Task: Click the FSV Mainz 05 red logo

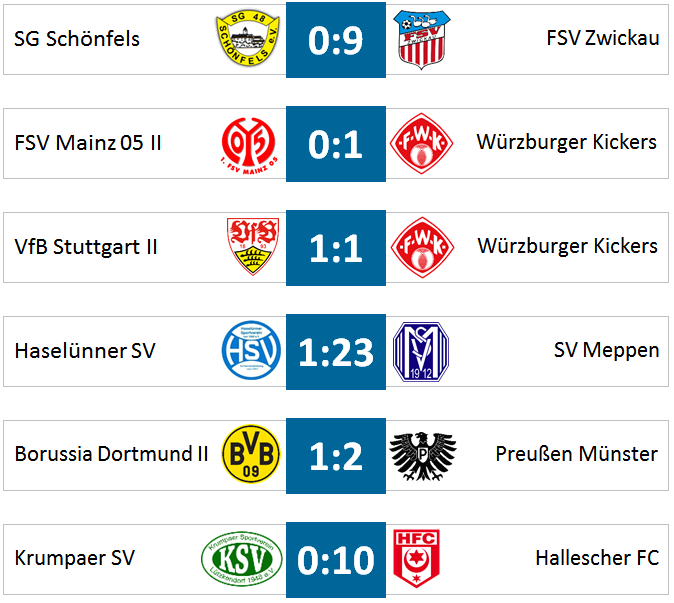Action: tap(249, 145)
